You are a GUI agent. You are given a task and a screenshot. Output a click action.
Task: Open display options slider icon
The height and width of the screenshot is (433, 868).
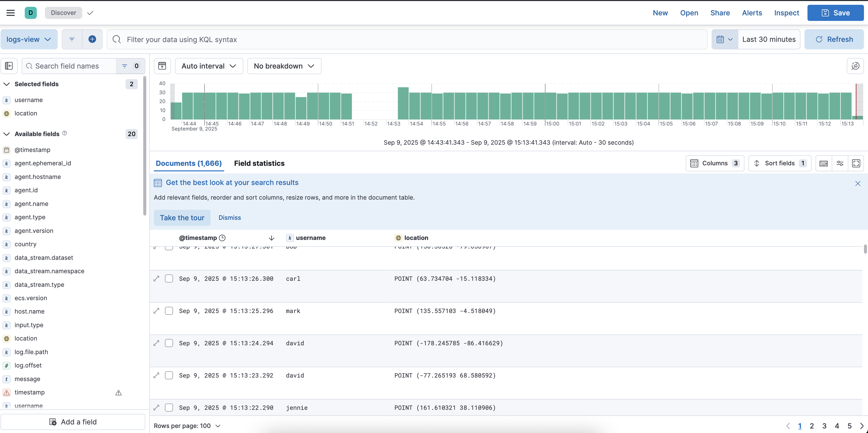840,163
